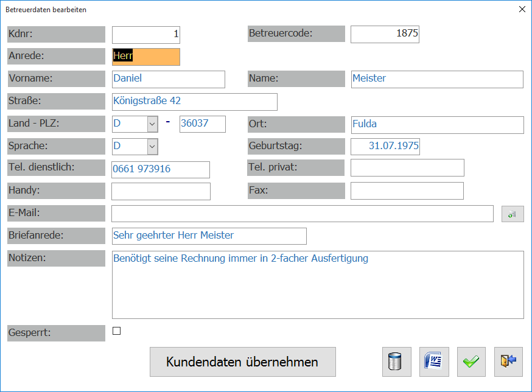Click inside the Notizen text area
Screen dimensions: 532x392
[x=318, y=285]
